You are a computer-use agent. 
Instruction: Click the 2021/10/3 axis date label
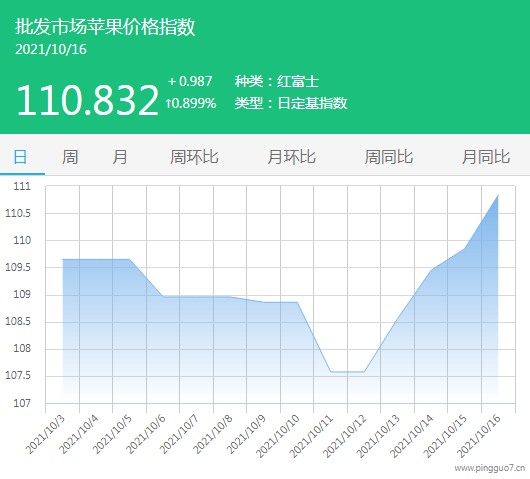pos(45,434)
